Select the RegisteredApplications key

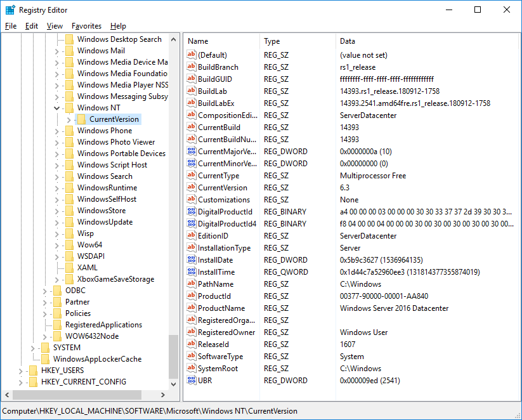pyautogui.click(x=103, y=325)
